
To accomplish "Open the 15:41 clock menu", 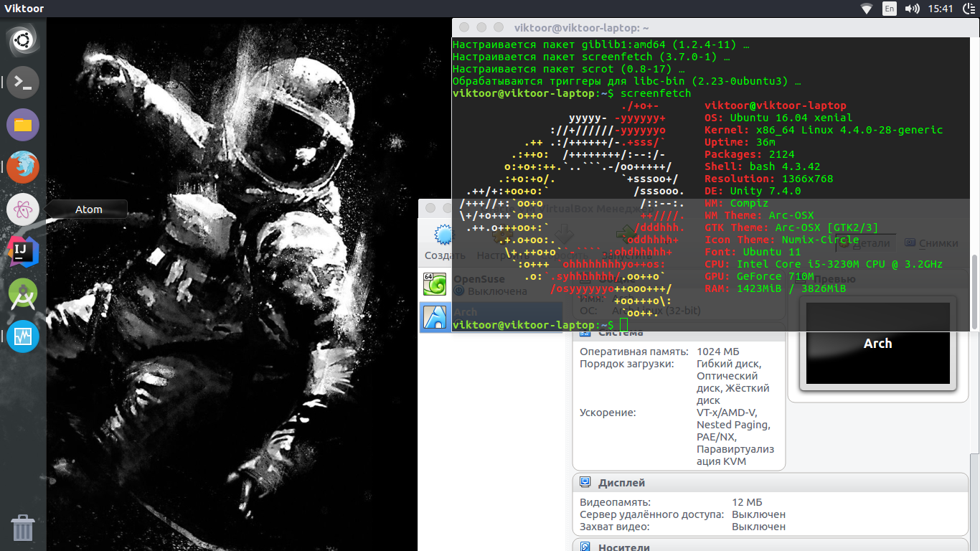I will [x=941, y=9].
